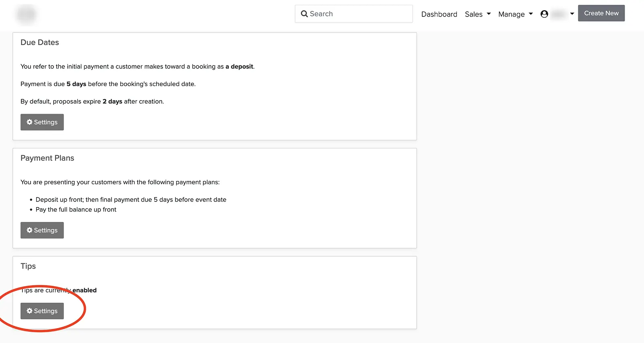Open the Dashboard page
644x343 pixels.
439,14
